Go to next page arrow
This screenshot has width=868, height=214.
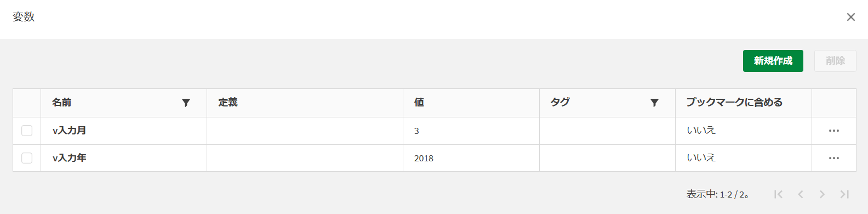click(822, 194)
